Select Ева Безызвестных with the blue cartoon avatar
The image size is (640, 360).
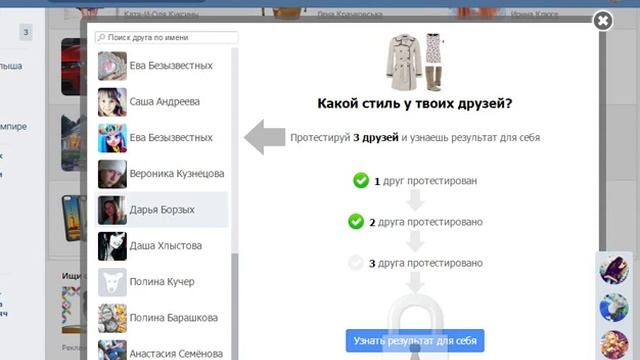(x=162, y=138)
